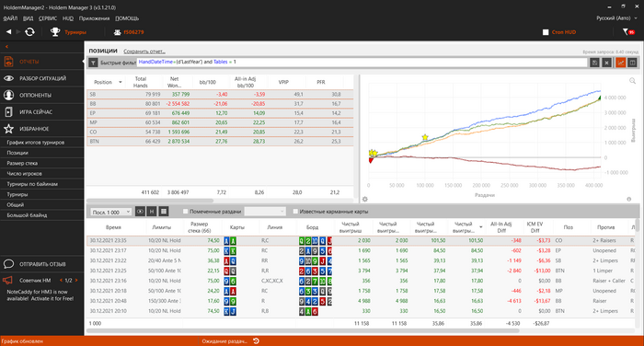
Task: Open the quick filter funnel button
Action: coord(93,63)
